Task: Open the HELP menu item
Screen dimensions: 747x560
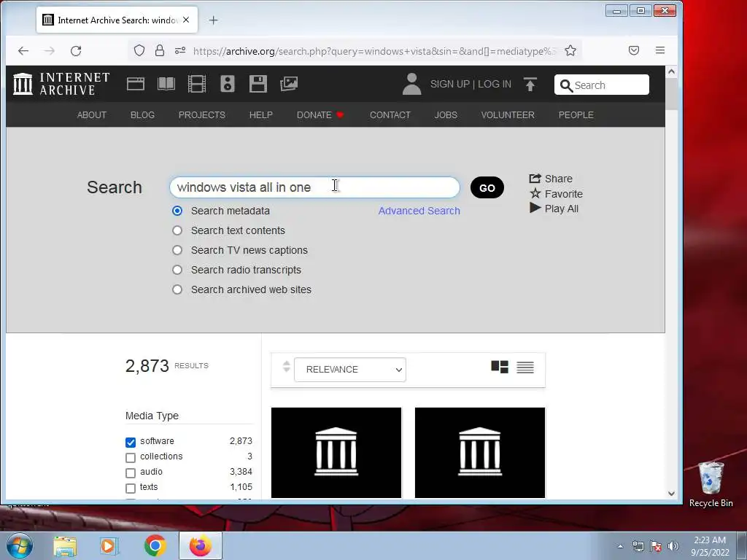Action: click(261, 114)
